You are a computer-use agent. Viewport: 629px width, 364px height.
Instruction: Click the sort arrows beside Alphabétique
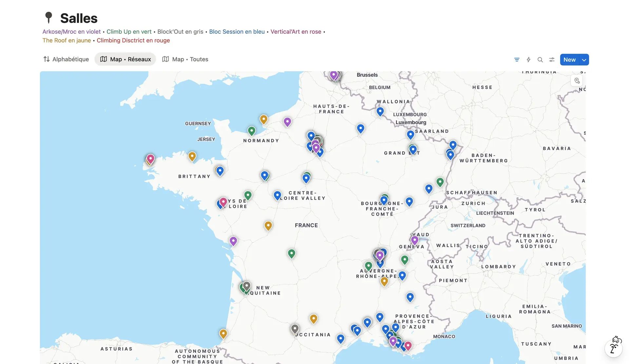(46, 59)
